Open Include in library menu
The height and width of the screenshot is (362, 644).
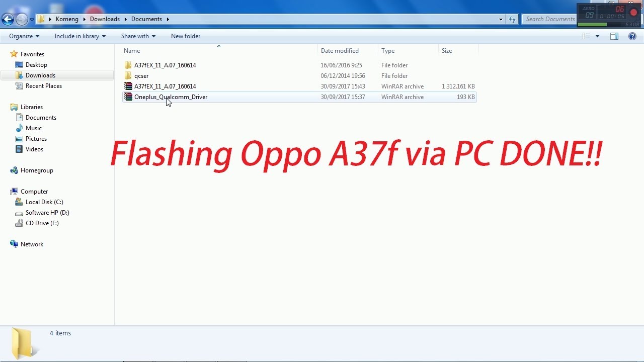(x=80, y=36)
